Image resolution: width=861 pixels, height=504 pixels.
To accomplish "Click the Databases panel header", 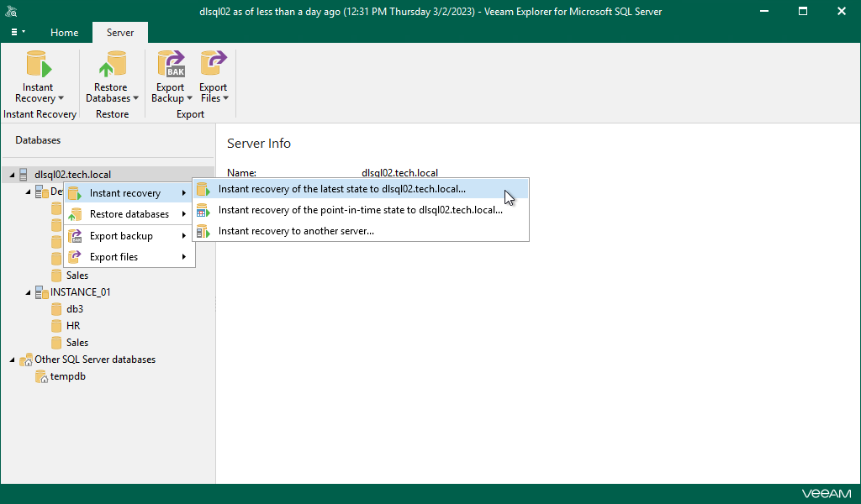I will (x=38, y=140).
